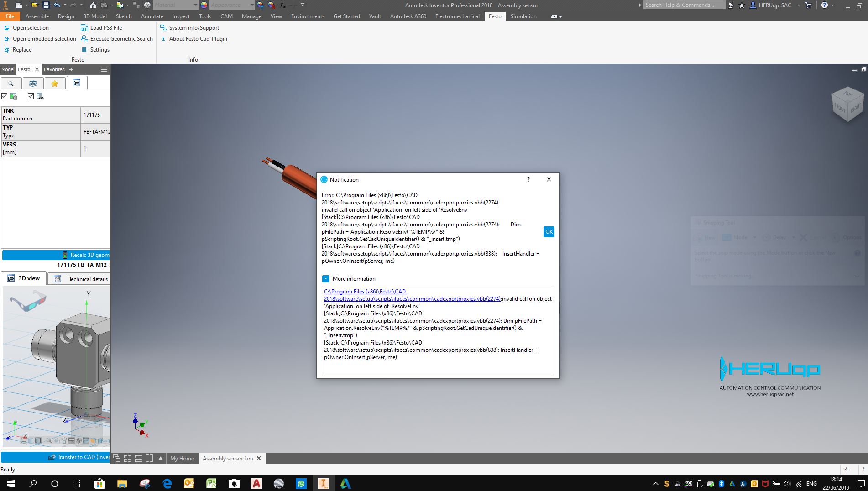Click Open embedded selection
The width and height of the screenshot is (868, 491).
pos(40,38)
